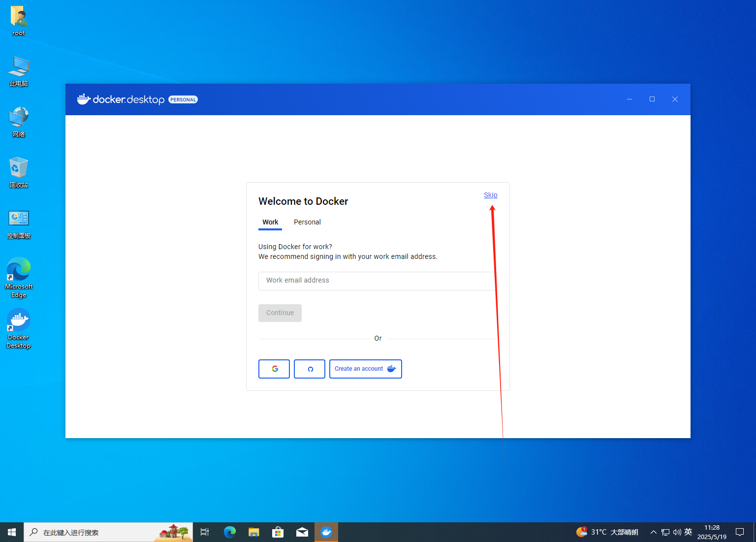
Task: Click the grayed Continue button
Action: [280, 313]
